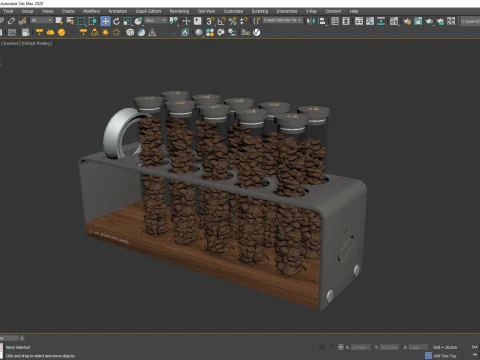Open the Customize menu
The height and width of the screenshot is (360, 480).
[233, 11]
